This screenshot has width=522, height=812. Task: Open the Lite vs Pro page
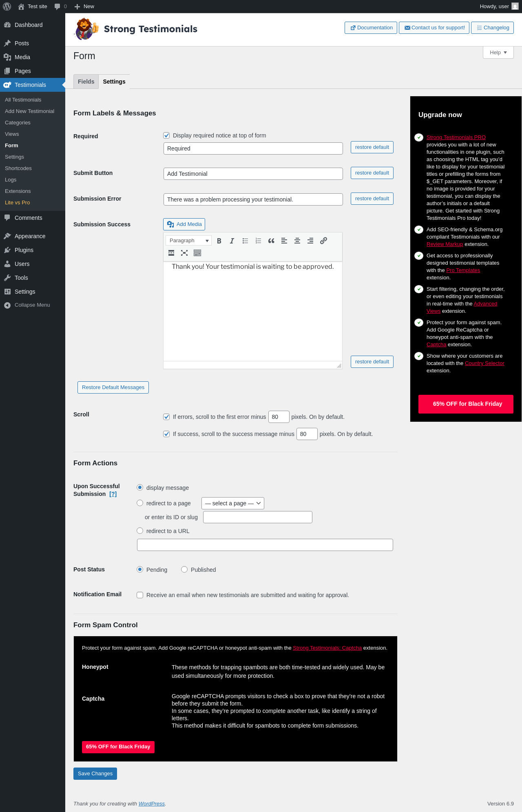[18, 203]
